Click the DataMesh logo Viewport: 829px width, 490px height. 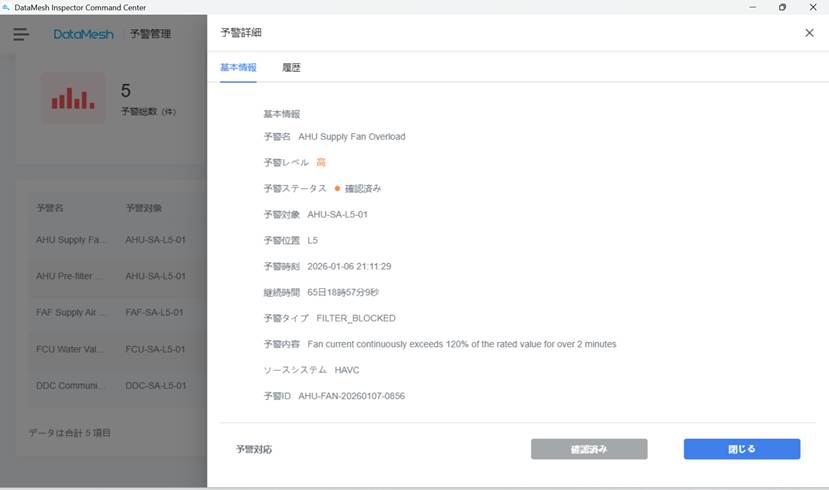(x=84, y=34)
